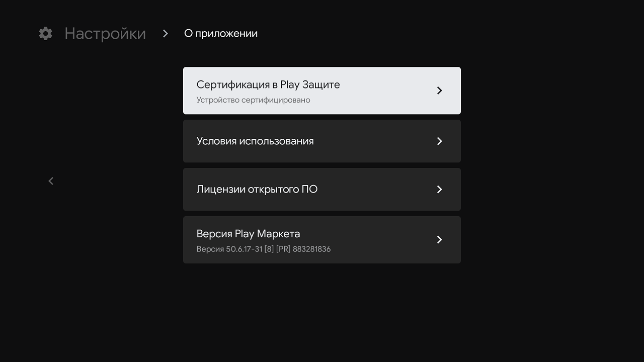Click the chevron beside Условия использования
644x362 pixels.
[439, 141]
